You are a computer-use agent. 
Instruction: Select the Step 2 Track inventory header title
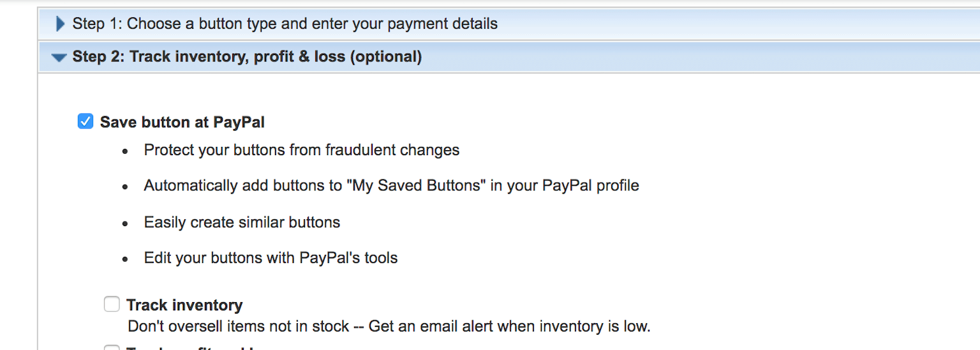point(247,57)
